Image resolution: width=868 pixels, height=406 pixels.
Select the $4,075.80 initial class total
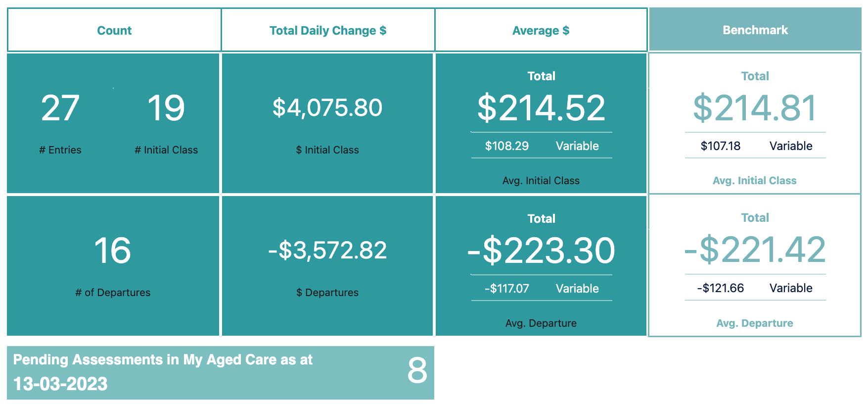click(x=327, y=107)
